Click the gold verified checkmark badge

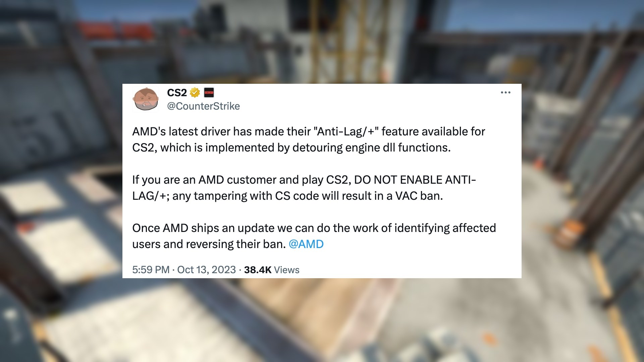click(x=195, y=93)
